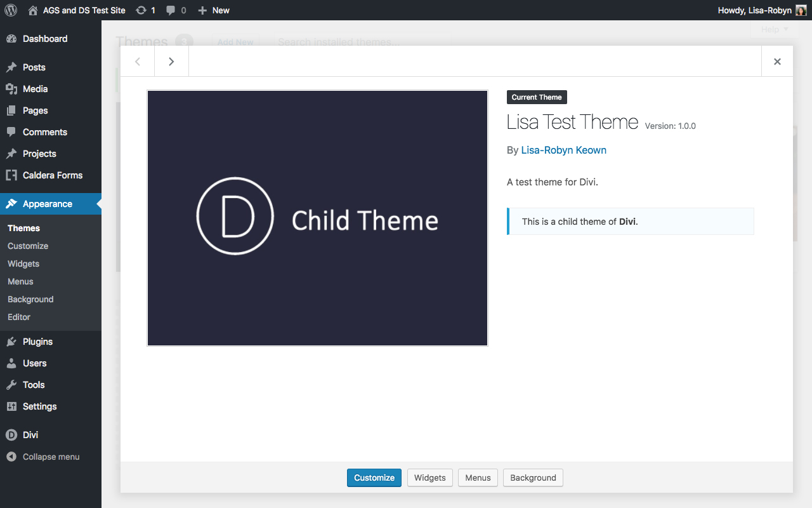Image resolution: width=812 pixels, height=508 pixels.
Task: Open the Settings menu label
Action: (40, 406)
